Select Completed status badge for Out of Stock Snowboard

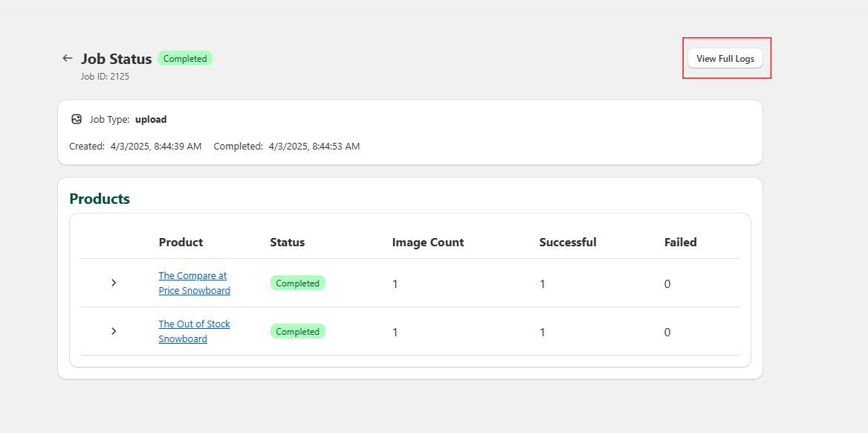(297, 332)
